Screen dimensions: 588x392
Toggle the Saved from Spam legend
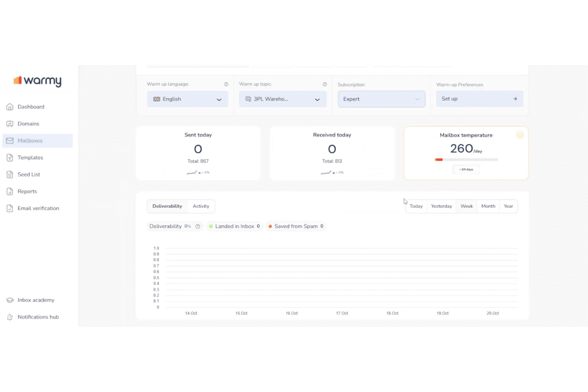point(296,226)
